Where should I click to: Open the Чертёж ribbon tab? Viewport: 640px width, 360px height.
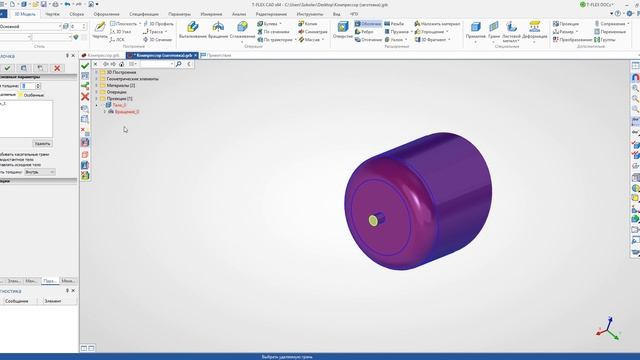(x=52, y=14)
